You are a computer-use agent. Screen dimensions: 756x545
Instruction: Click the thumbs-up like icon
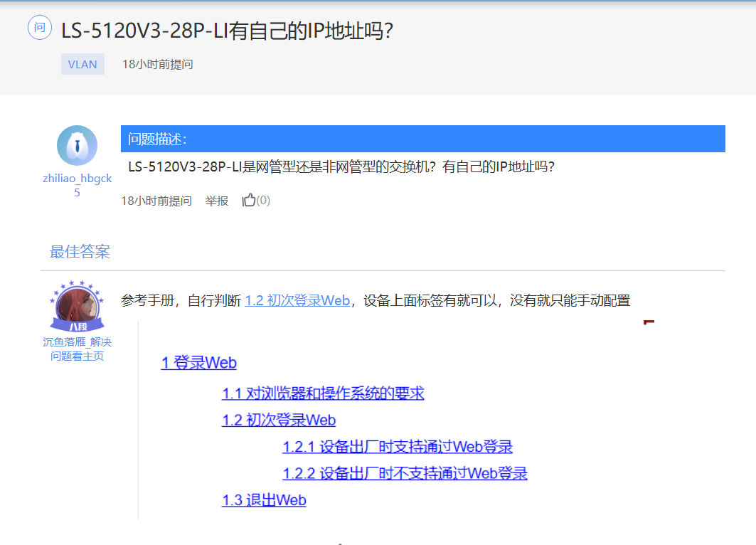[x=248, y=201]
